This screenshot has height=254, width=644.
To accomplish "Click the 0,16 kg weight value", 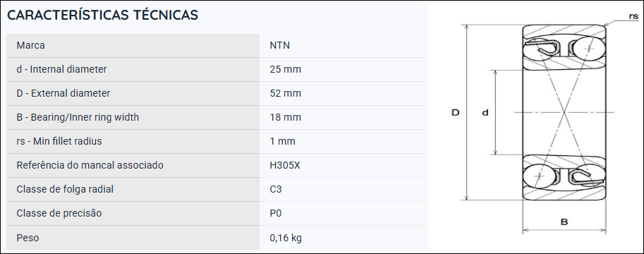I will (286, 238).
